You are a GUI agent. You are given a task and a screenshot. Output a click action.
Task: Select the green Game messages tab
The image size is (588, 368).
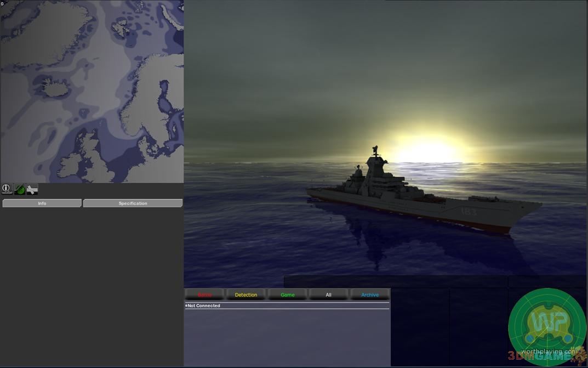point(288,295)
